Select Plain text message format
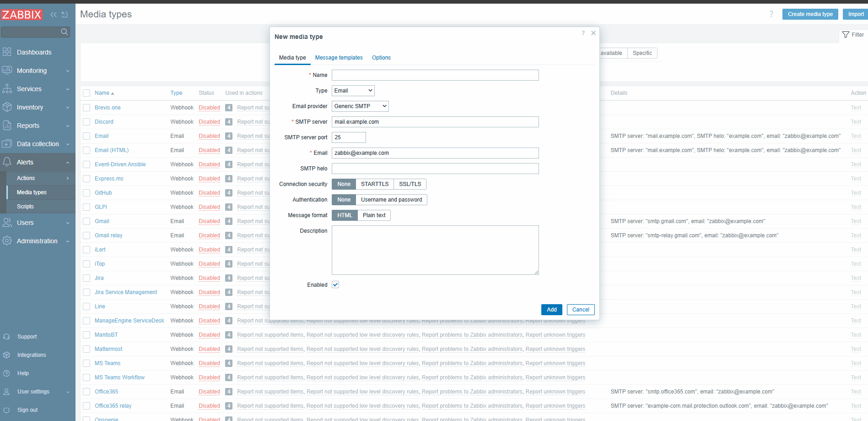 coord(374,215)
